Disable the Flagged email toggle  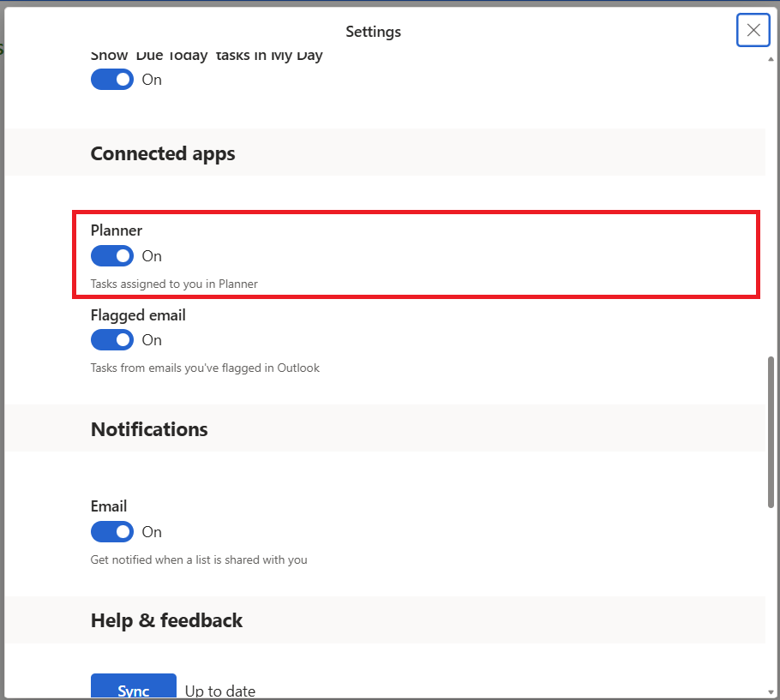(112, 340)
